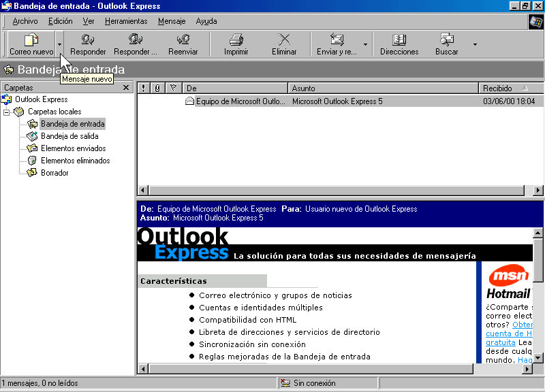Click left arrow of message list scrollbar

[x=143, y=191]
